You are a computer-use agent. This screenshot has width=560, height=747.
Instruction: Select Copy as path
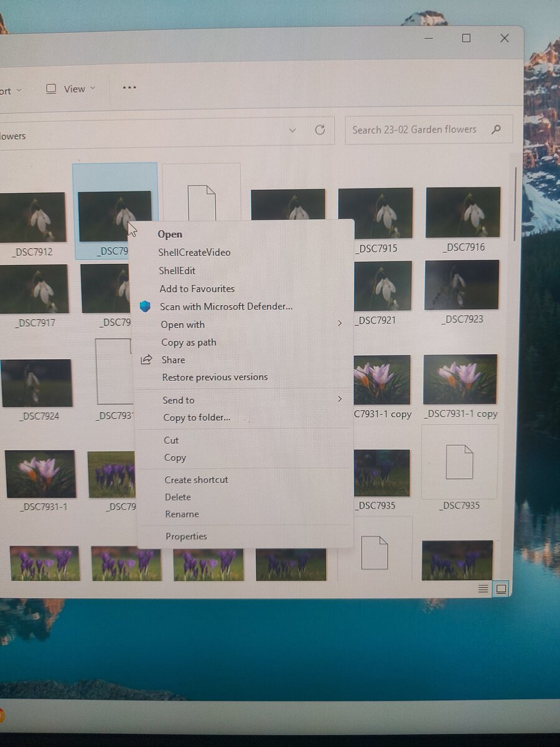[189, 342]
